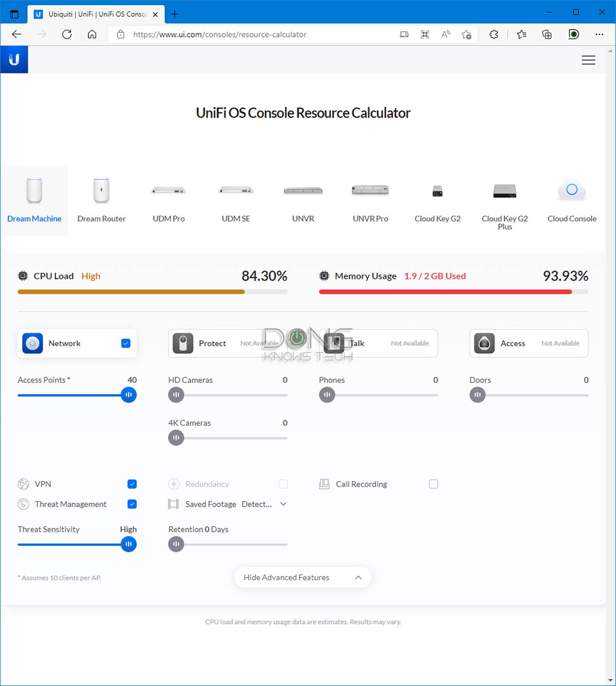616x686 pixels.
Task: Open the tab actions menu
Action: click(14, 14)
